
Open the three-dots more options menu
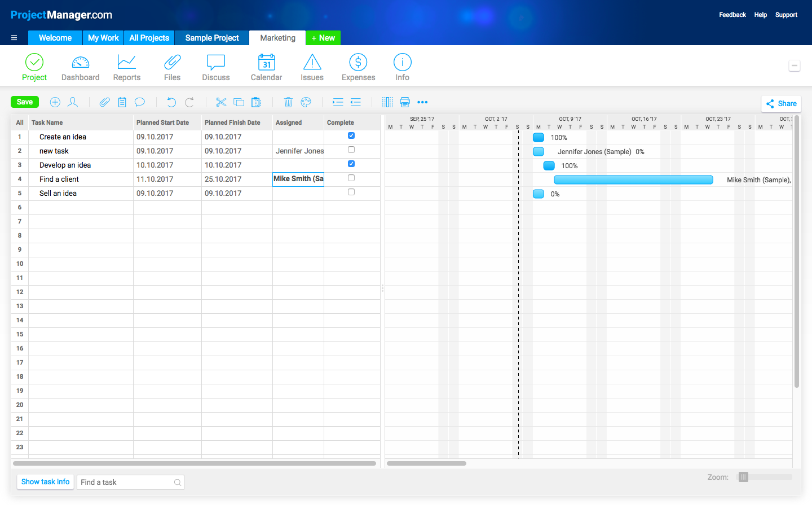tap(422, 102)
